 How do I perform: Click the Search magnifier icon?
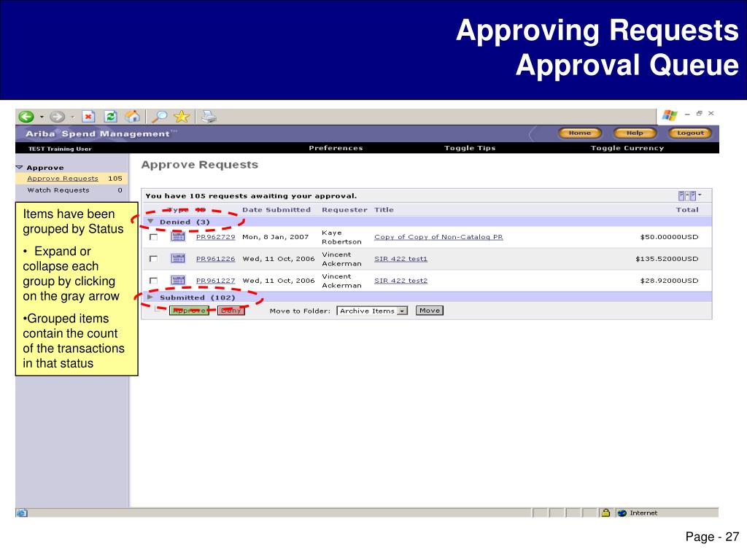click(160, 117)
